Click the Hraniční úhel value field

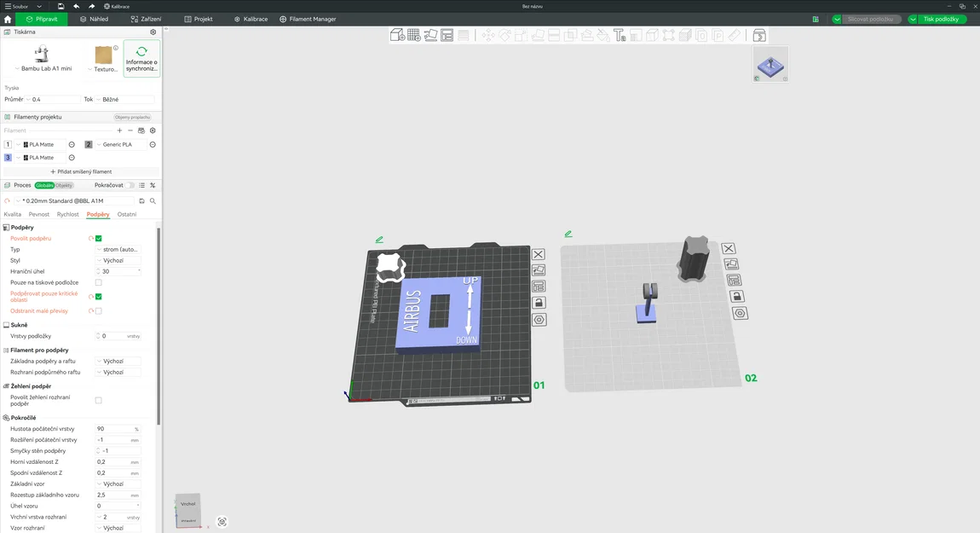point(118,271)
